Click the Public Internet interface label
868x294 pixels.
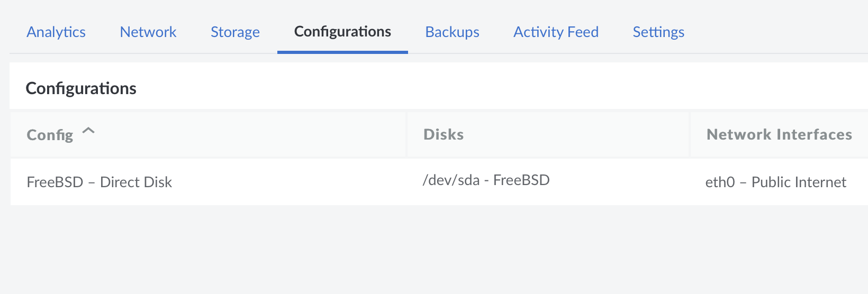tap(799, 182)
